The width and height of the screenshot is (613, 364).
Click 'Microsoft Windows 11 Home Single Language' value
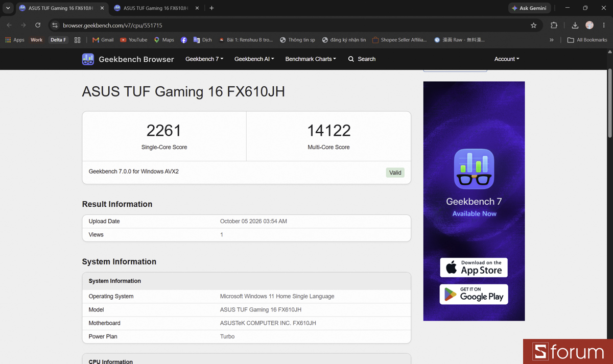[x=277, y=296]
